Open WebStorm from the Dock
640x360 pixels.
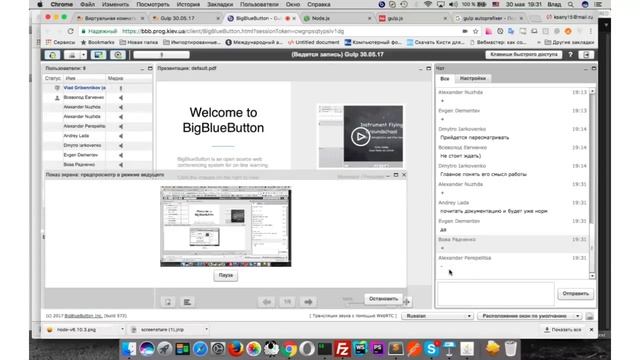pos(360,349)
